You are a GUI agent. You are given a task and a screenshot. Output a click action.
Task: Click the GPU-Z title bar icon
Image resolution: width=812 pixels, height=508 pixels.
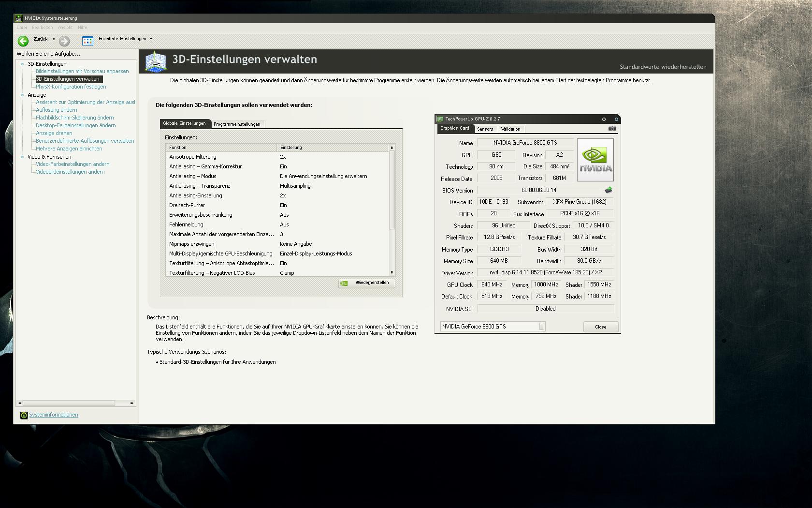click(x=440, y=119)
